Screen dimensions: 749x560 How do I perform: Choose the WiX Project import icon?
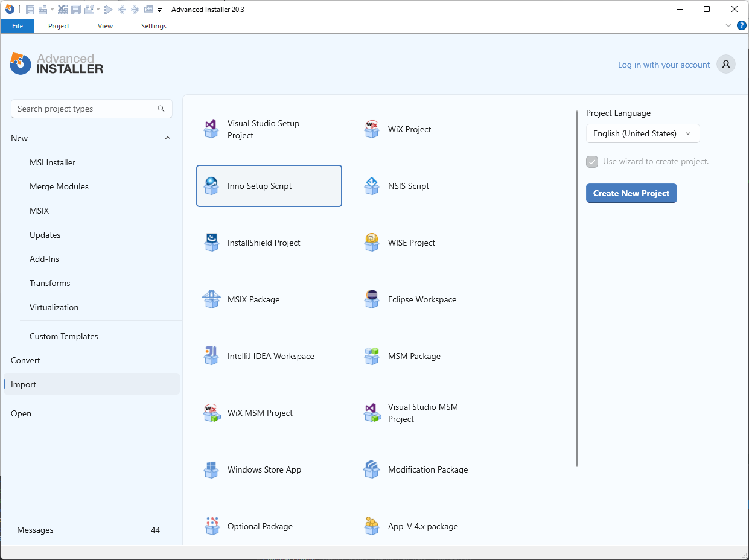point(372,129)
